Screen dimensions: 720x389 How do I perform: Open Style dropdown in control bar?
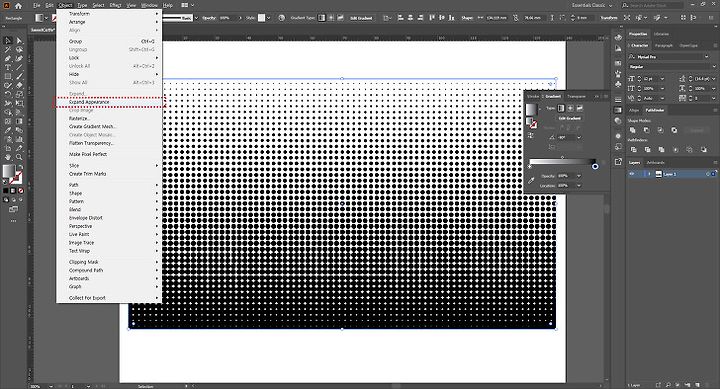268,18
